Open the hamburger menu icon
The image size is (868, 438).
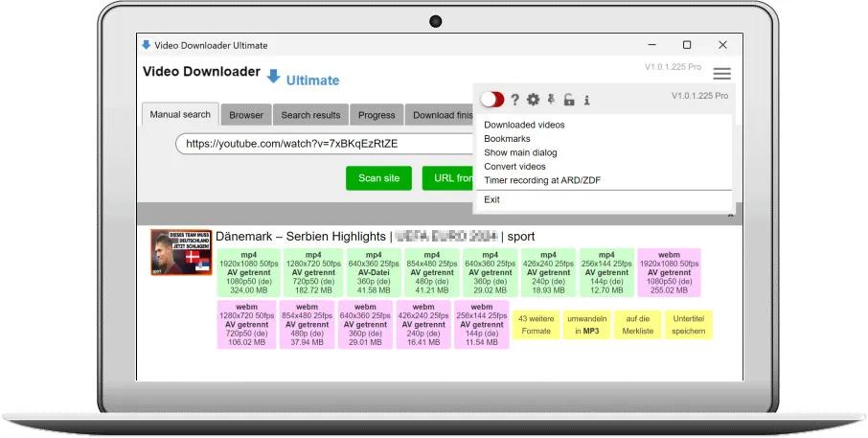coord(721,73)
